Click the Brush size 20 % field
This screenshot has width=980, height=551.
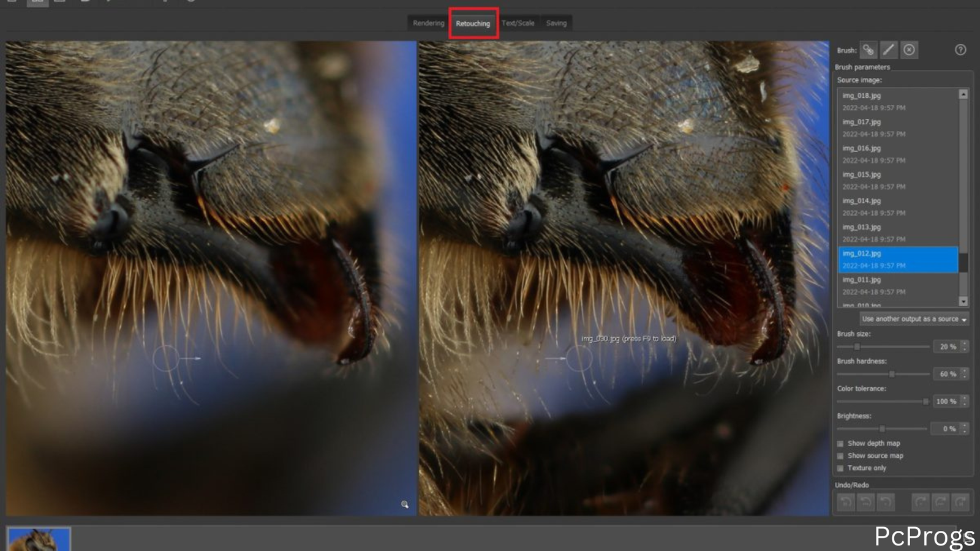point(947,347)
